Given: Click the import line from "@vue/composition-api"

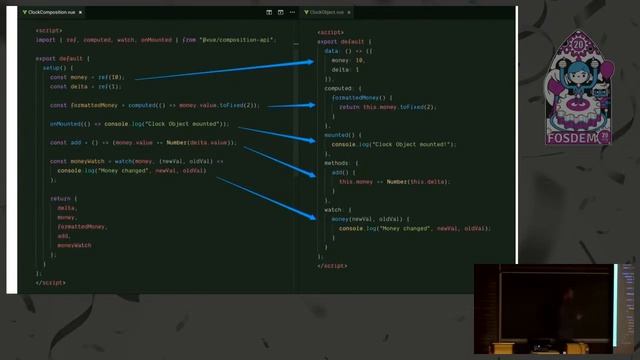Looking at the screenshot, I should [156, 40].
